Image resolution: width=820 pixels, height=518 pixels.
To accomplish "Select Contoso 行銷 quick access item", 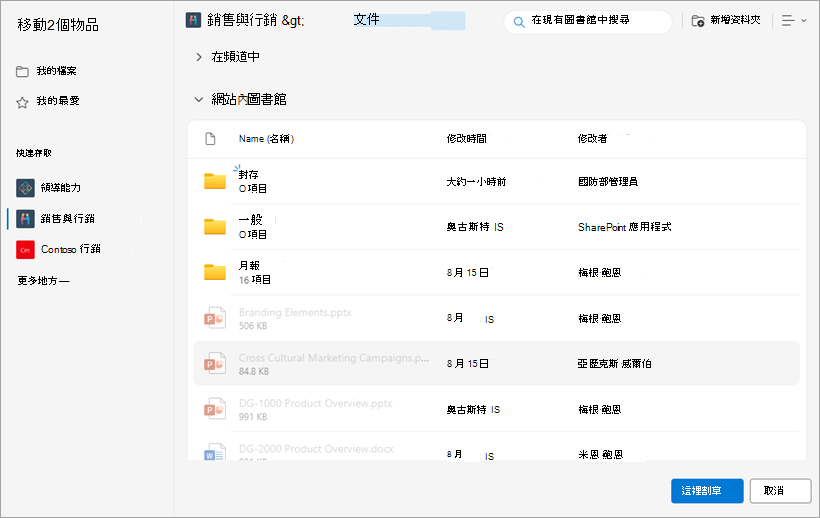I will [x=71, y=249].
